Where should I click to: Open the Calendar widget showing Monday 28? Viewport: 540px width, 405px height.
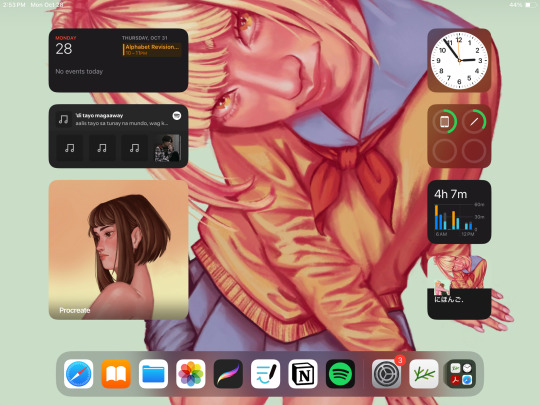click(x=118, y=60)
